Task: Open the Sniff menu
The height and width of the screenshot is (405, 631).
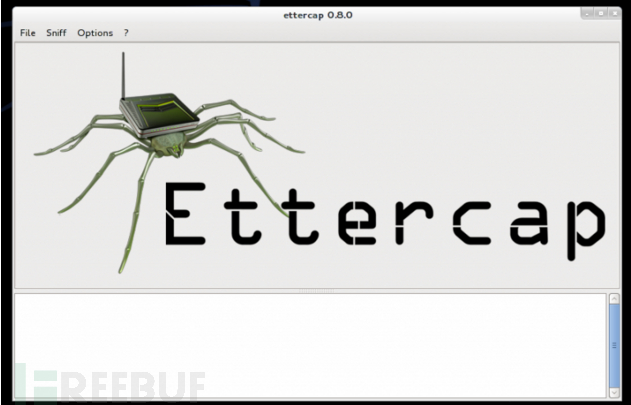Action: [x=56, y=33]
